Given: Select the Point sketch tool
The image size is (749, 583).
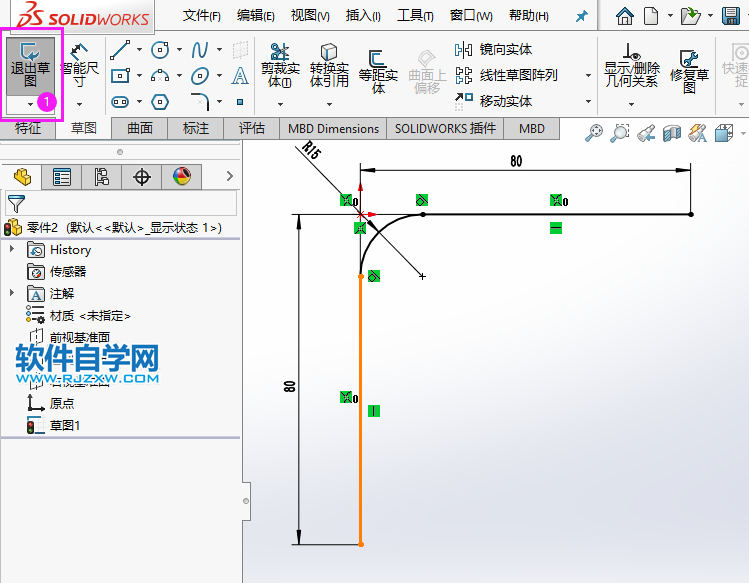Looking at the screenshot, I should [x=240, y=102].
